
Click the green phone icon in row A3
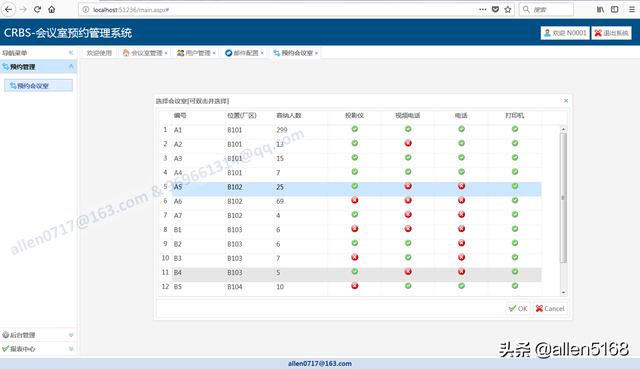[x=461, y=158]
